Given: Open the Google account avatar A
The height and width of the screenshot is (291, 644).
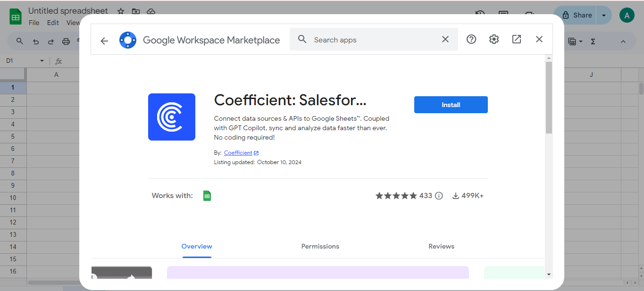Looking at the screenshot, I should [627, 15].
